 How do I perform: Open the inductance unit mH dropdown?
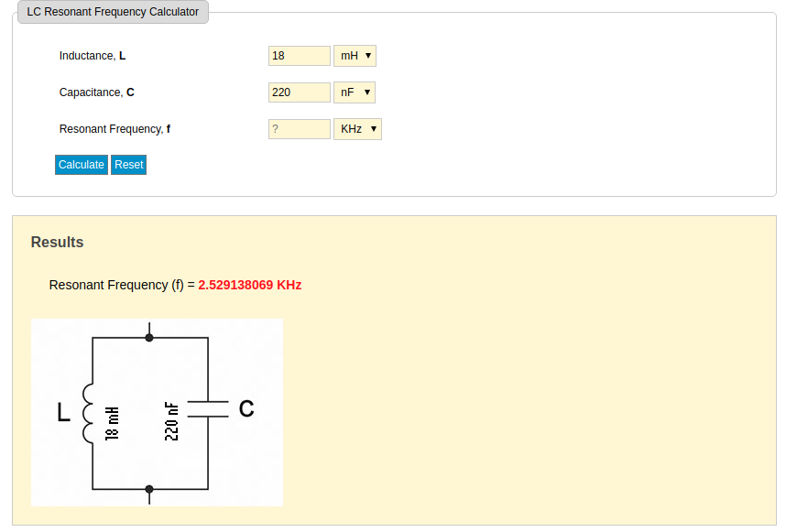(355, 56)
